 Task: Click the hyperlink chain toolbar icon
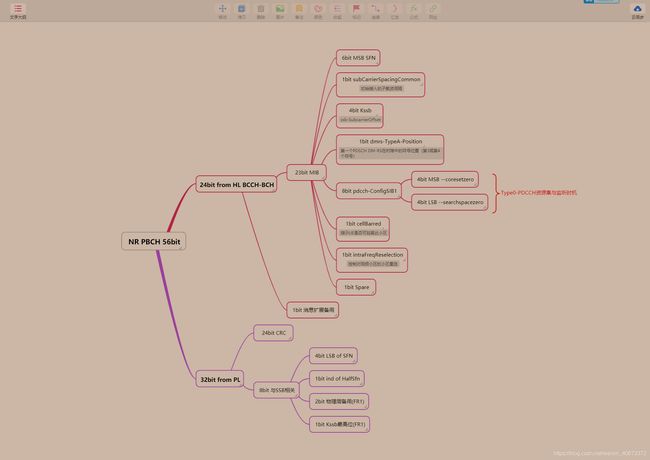coord(433,8)
